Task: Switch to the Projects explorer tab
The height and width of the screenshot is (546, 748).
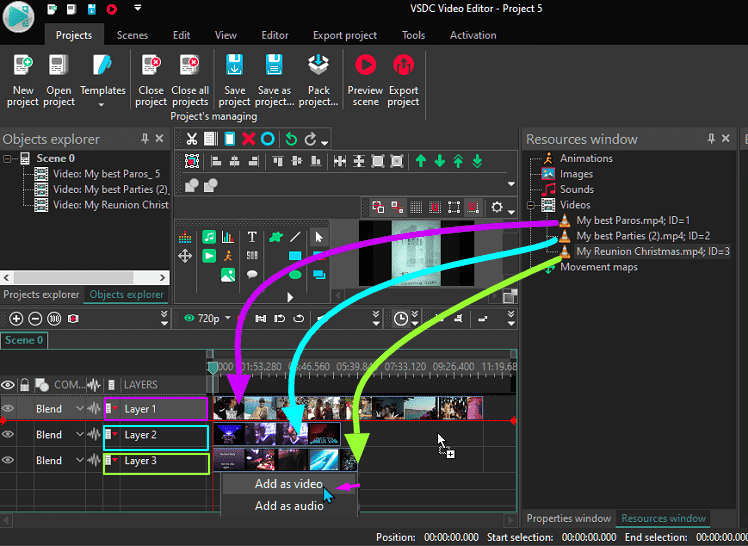Action: click(x=41, y=294)
